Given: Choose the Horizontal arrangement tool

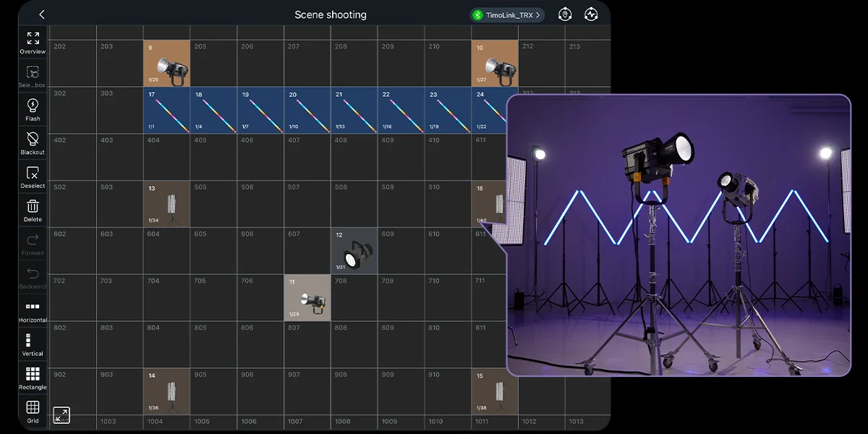Looking at the screenshot, I should [33, 310].
